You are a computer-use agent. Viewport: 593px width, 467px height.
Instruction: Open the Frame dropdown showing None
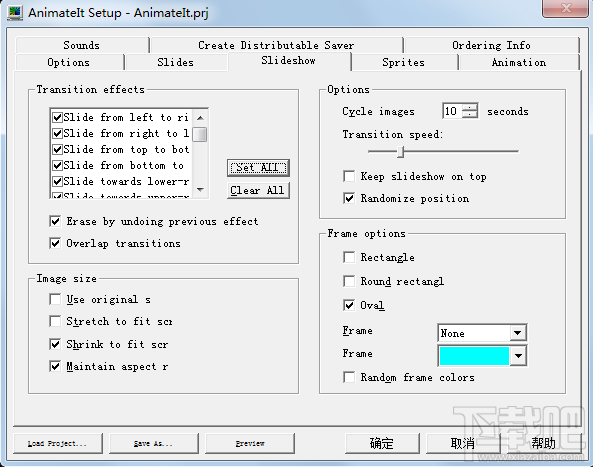tap(482, 334)
